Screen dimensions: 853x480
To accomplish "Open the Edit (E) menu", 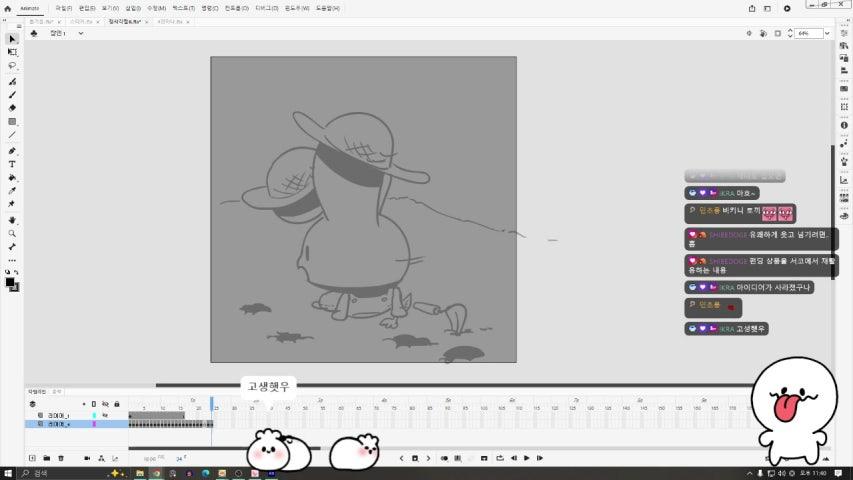I will (x=87, y=8).
